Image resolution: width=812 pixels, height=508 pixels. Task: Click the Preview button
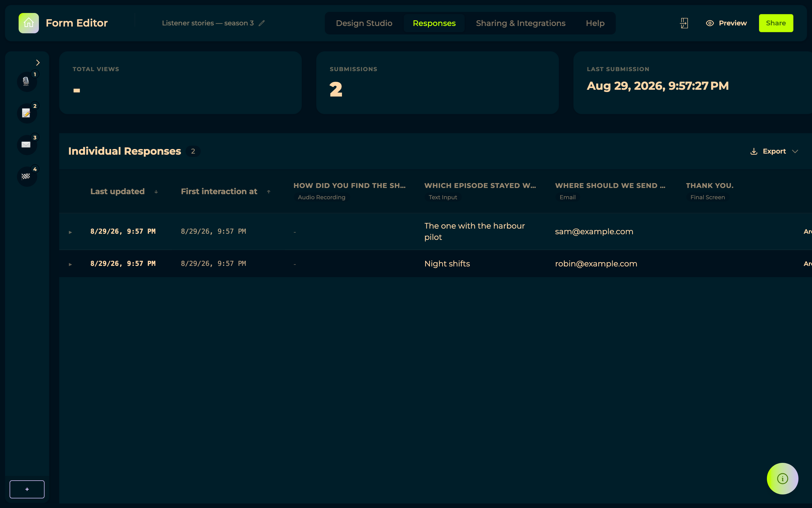(x=727, y=23)
